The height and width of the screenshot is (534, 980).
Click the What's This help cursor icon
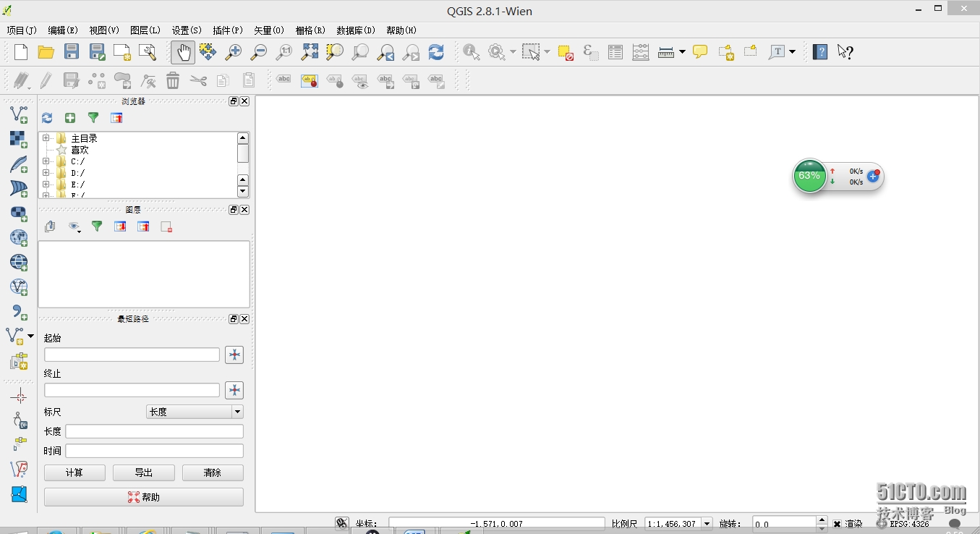pyautogui.click(x=845, y=52)
